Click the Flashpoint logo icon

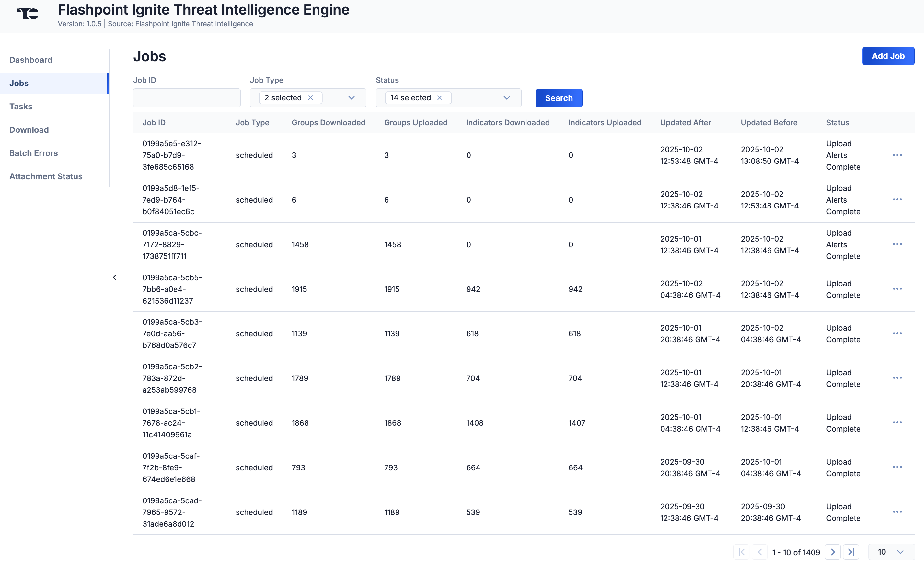(x=28, y=14)
